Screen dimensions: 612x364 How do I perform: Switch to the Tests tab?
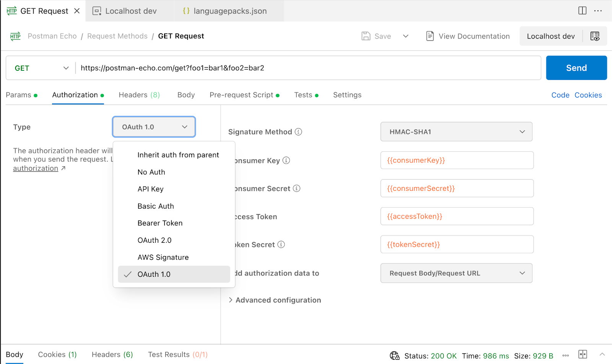tap(306, 95)
